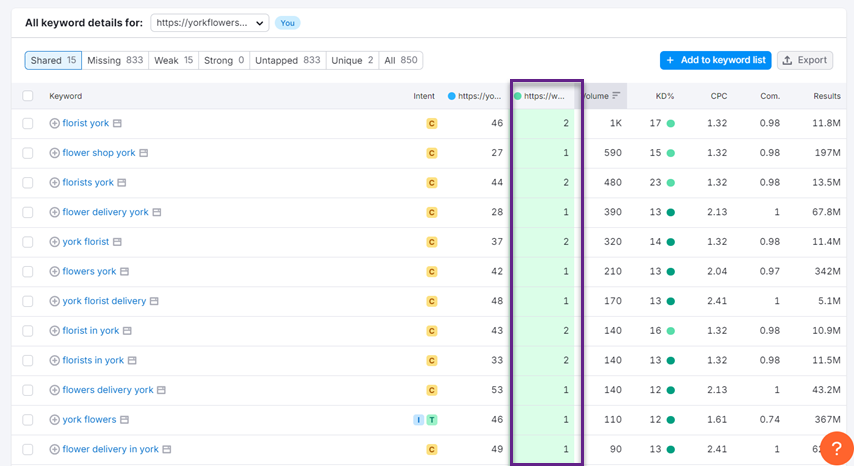Switch to the All 850 tab
The height and width of the screenshot is (466, 854).
click(x=401, y=60)
